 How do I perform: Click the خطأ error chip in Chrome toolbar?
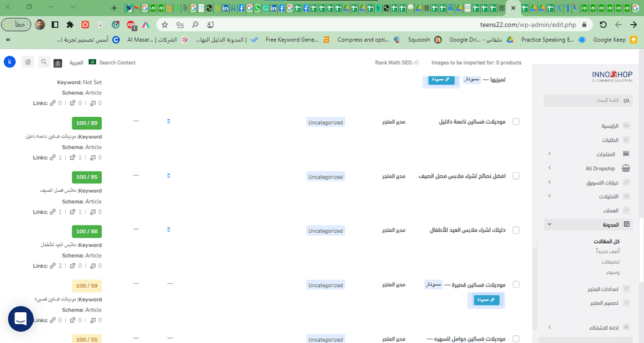tap(16, 24)
